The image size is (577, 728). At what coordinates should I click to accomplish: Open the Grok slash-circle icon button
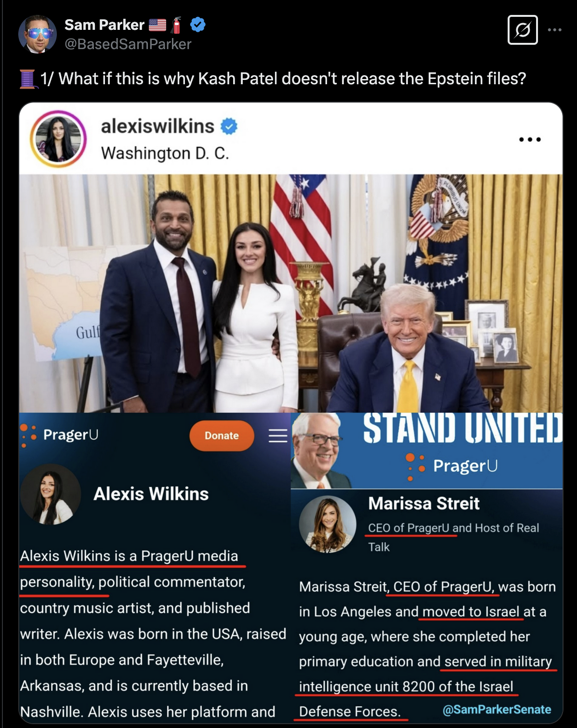tap(523, 30)
